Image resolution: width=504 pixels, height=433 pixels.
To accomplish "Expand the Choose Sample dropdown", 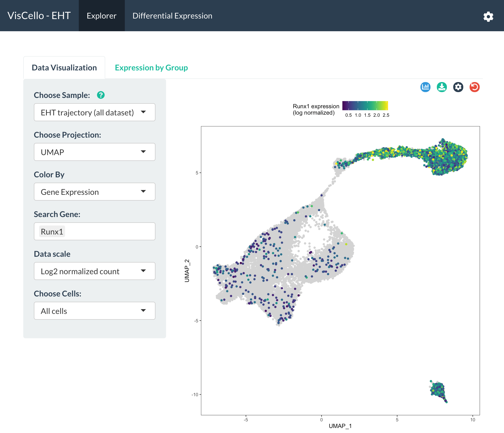I will coord(95,112).
